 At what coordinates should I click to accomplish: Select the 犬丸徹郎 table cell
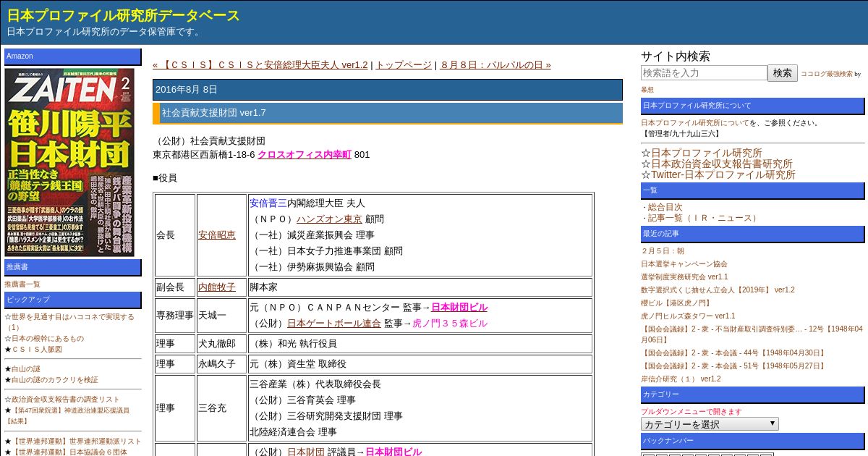click(x=222, y=344)
